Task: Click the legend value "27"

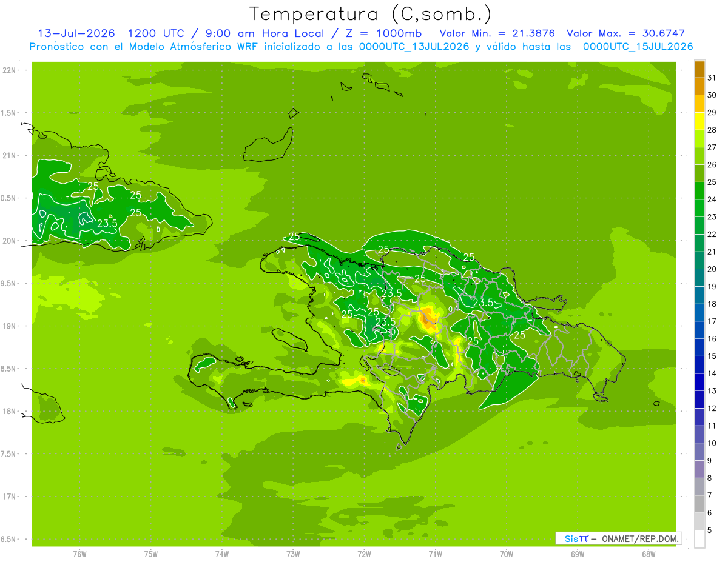Action: pos(712,147)
